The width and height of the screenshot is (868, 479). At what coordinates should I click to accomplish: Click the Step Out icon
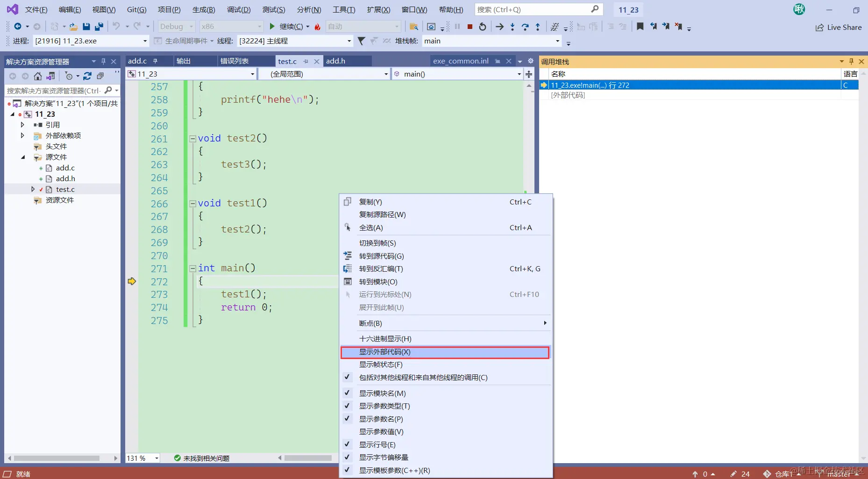(x=538, y=27)
